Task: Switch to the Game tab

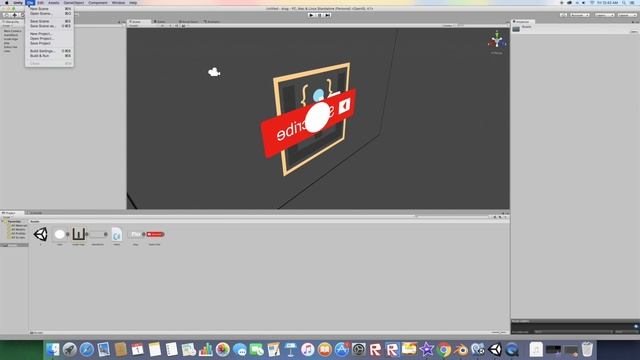Action: point(160,22)
